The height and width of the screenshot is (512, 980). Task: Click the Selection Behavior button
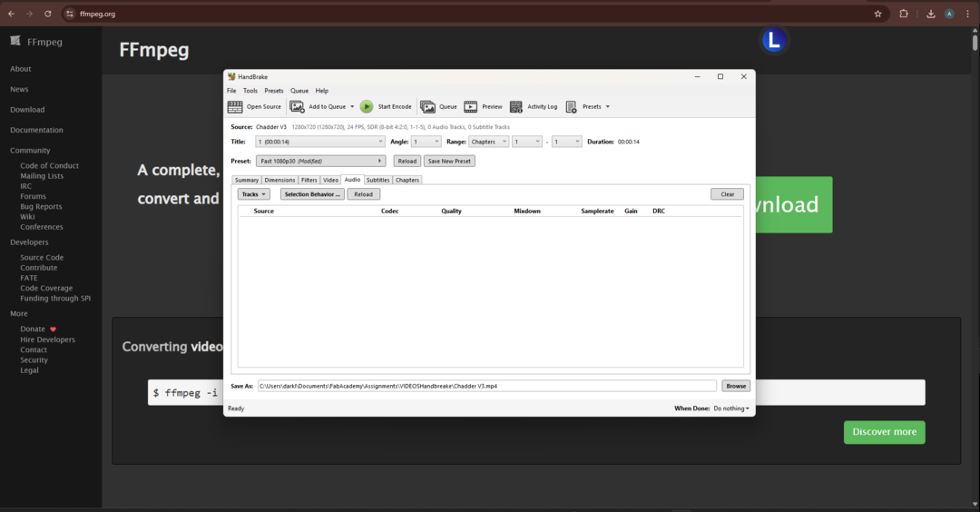click(312, 194)
